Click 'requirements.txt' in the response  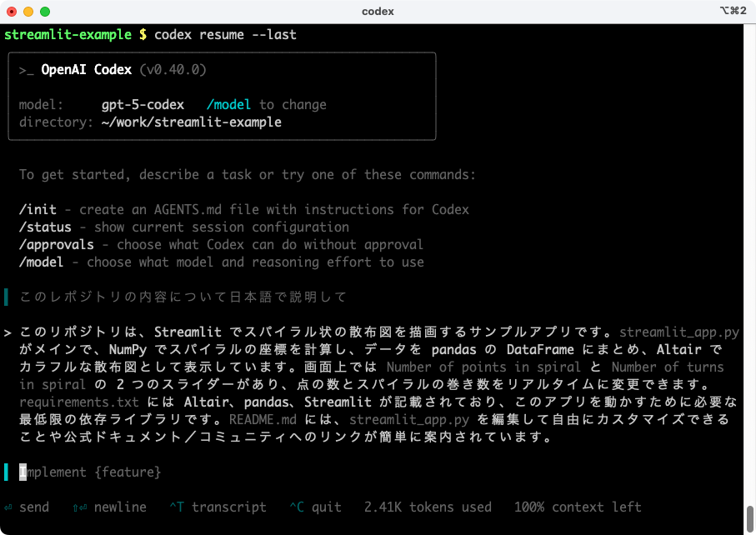coord(79,402)
